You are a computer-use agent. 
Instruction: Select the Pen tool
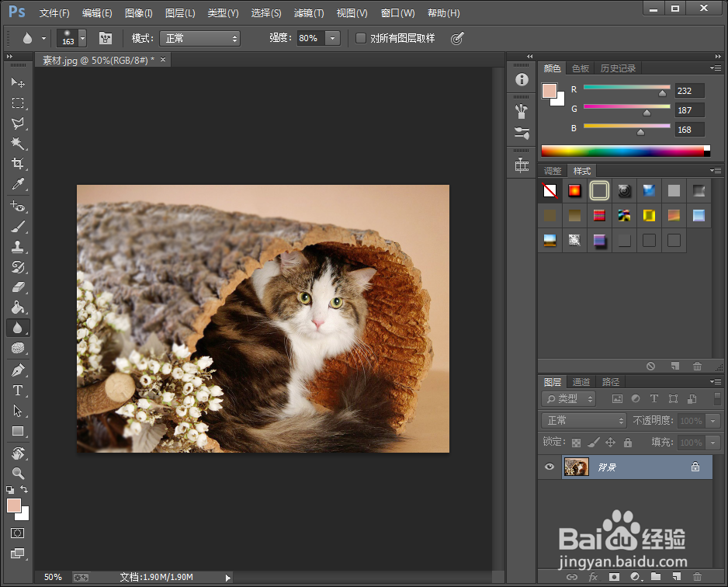pos(18,370)
